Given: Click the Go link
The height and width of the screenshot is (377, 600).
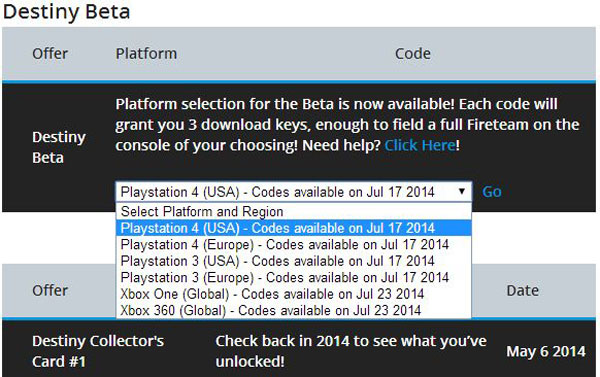Looking at the screenshot, I should (492, 192).
